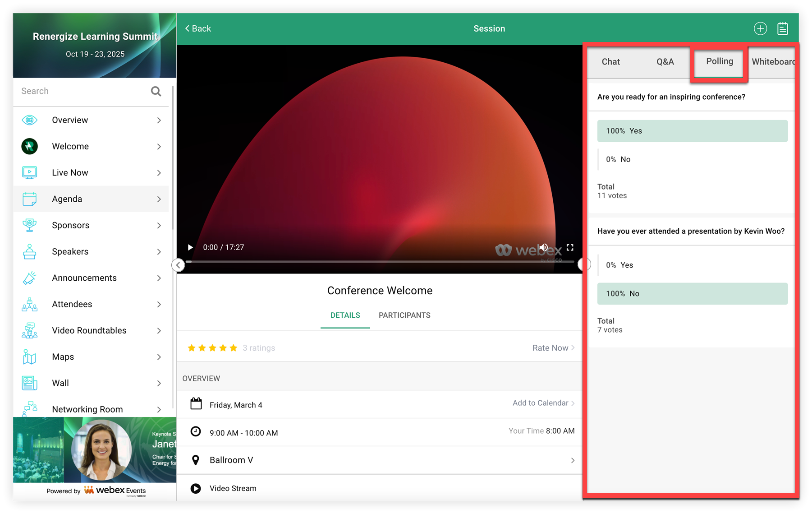Viewport: 812px width, 514px height.
Task: Mute the video volume speaker icon
Action: pos(544,247)
